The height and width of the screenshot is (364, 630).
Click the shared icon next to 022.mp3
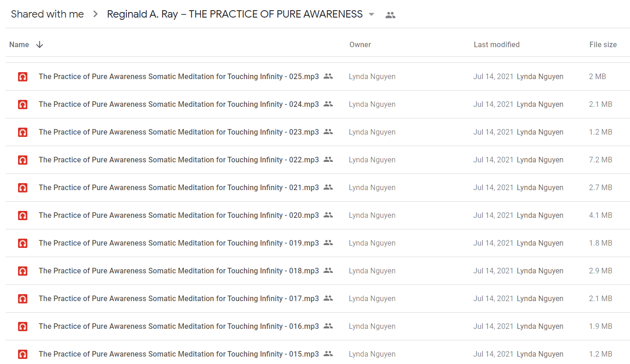click(328, 160)
